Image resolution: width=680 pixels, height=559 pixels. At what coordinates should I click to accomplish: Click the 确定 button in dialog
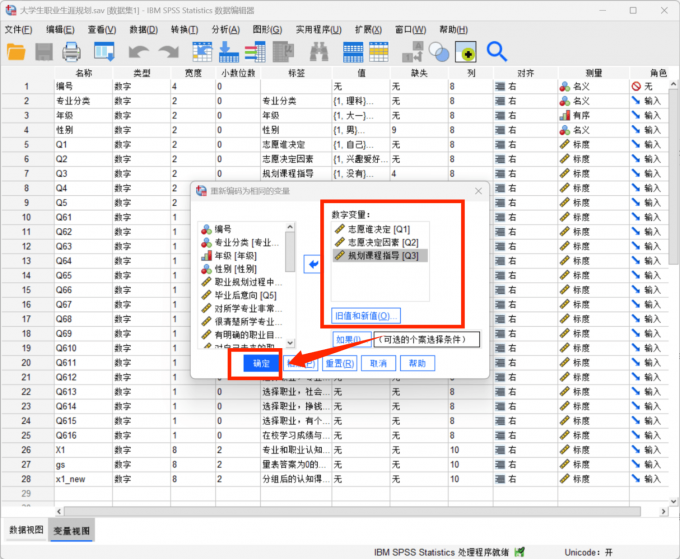(261, 363)
